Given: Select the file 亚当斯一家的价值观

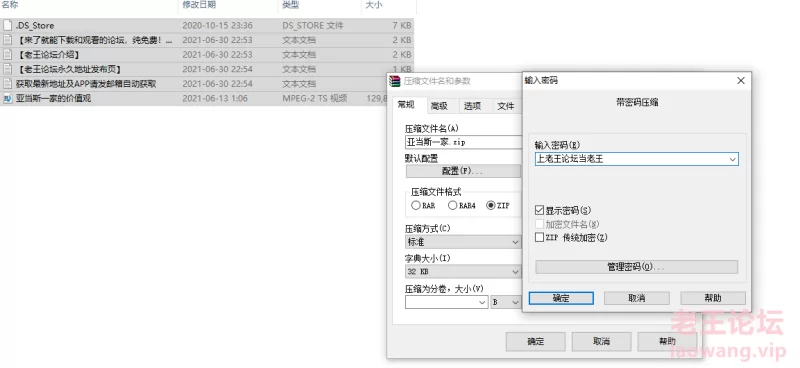Looking at the screenshot, I should click(x=53, y=99).
